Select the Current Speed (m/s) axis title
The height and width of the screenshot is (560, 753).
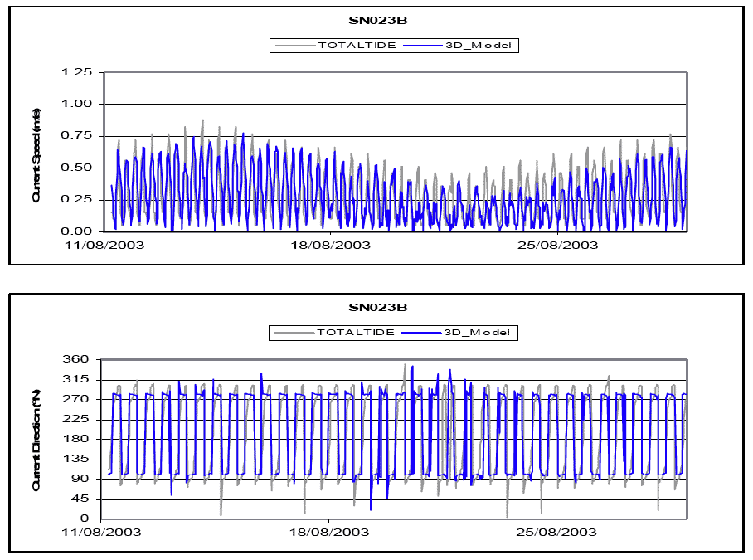(36, 153)
